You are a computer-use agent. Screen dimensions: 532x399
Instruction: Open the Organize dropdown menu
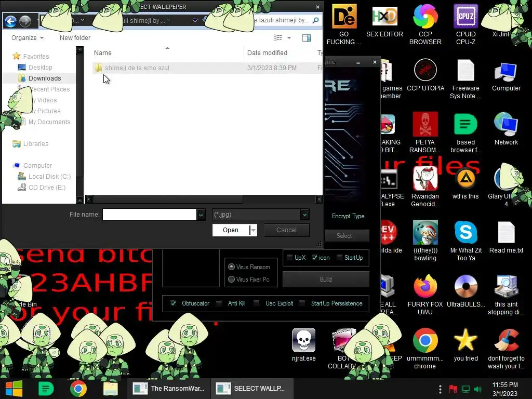28,37
